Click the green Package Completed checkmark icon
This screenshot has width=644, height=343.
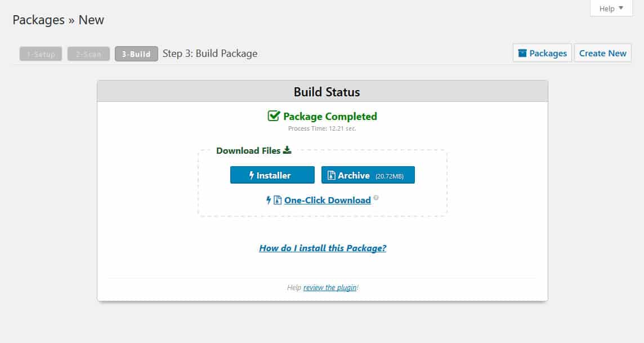(x=274, y=116)
